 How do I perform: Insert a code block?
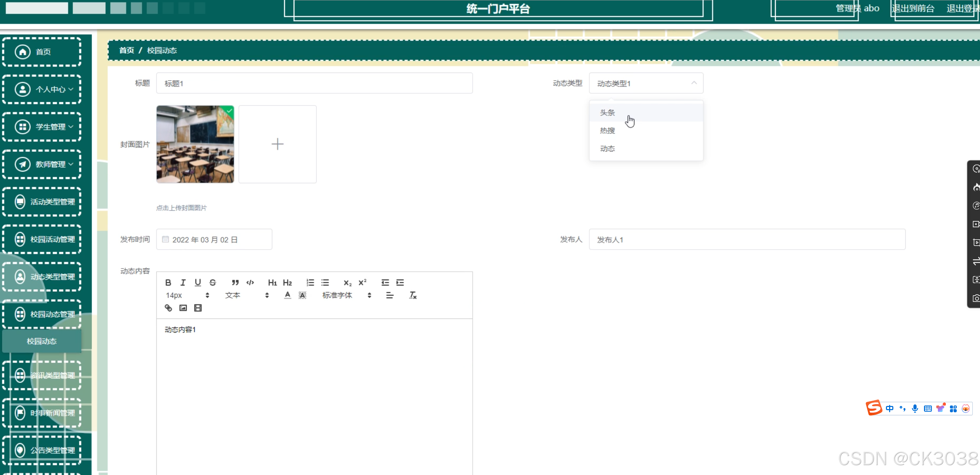tap(250, 282)
